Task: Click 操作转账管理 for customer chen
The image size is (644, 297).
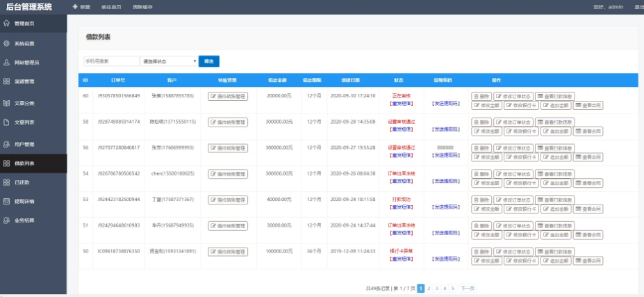Action: (x=228, y=174)
